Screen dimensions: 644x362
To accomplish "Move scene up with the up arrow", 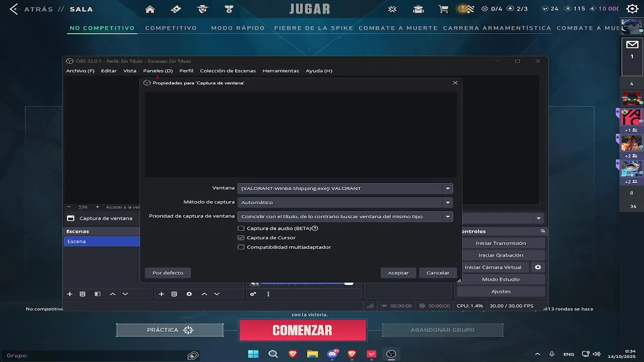I will tap(113, 294).
